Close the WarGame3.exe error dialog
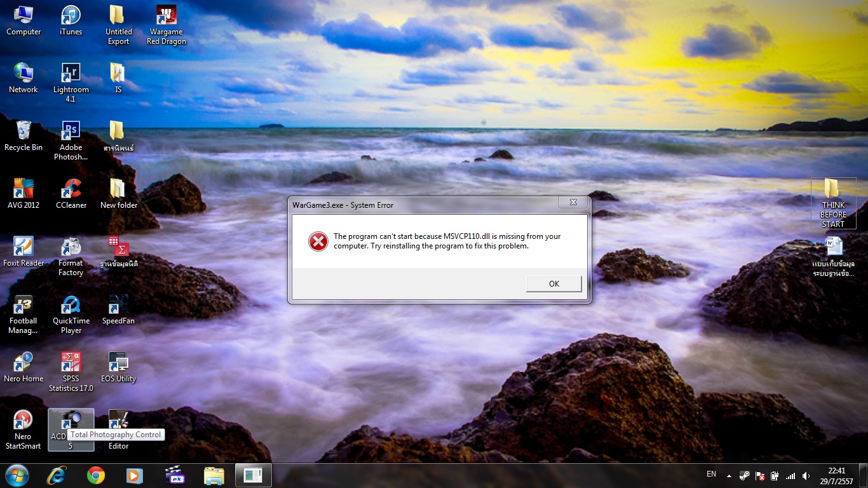 pyautogui.click(x=573, y=203)
